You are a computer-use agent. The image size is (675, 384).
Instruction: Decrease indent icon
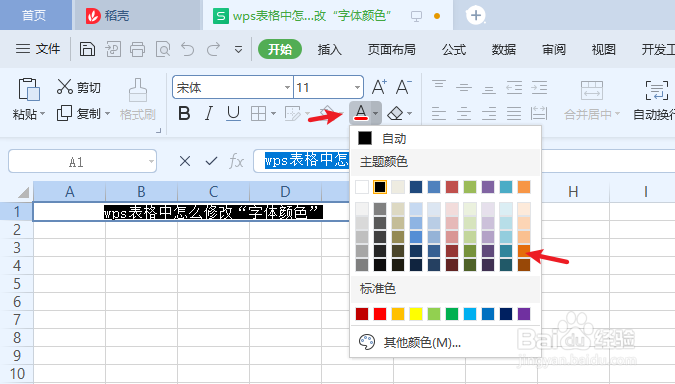[514, 87]
